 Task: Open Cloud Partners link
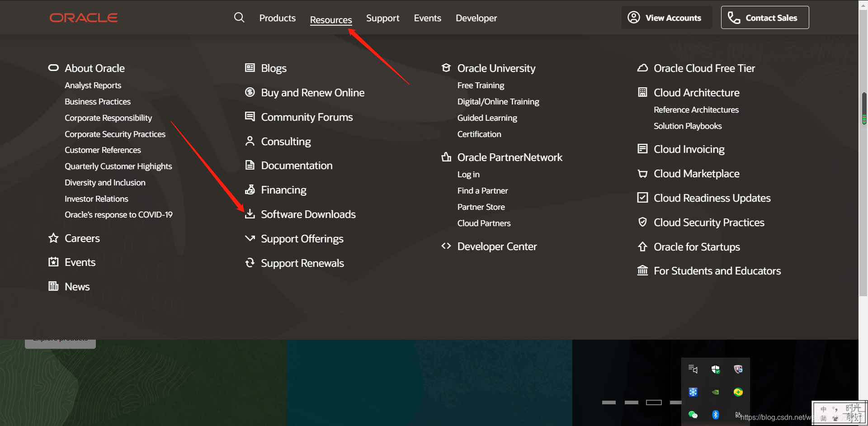click(484, 223)
